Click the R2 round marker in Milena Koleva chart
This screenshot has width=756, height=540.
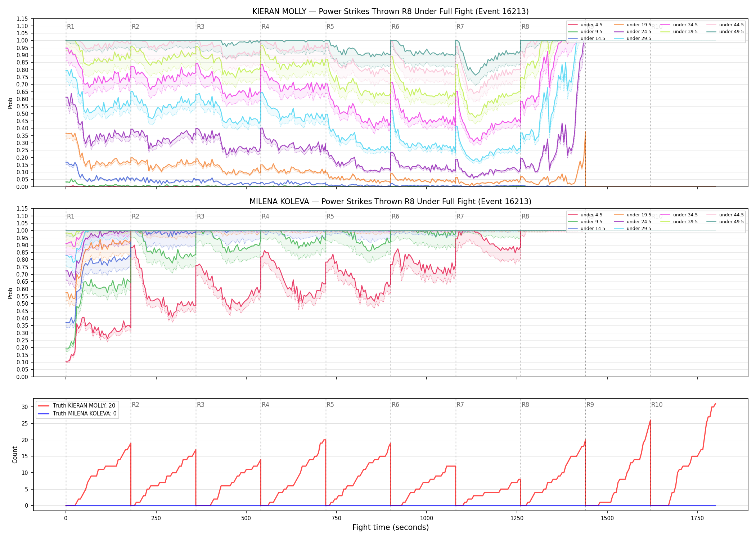(x=135, y=216)
